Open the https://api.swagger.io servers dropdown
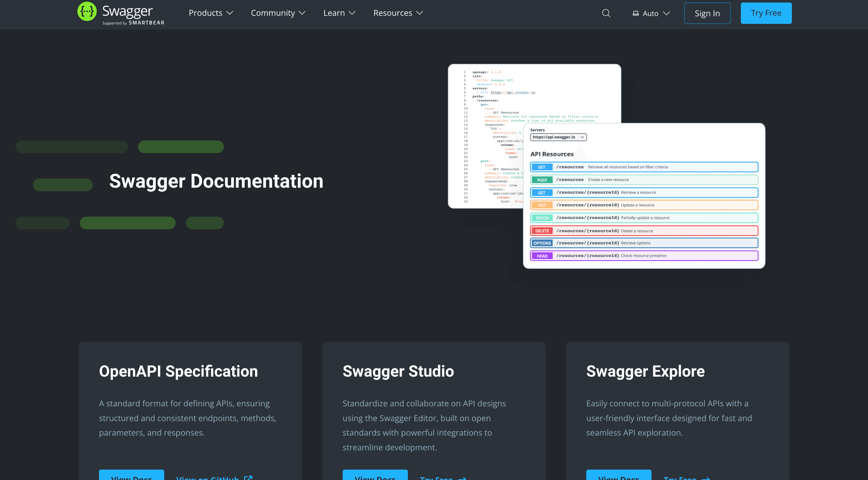The width and height of the screenshot is (868, 480). point(558,137)
